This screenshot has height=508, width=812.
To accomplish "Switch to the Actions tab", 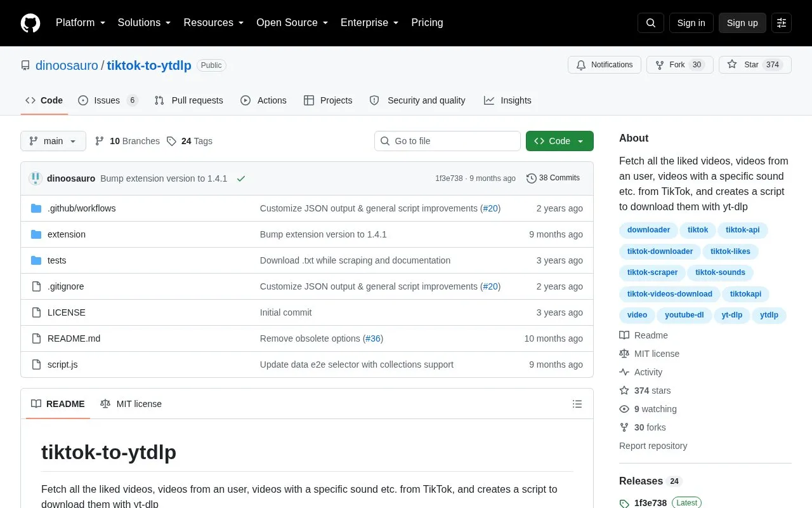I will (263, 100).
